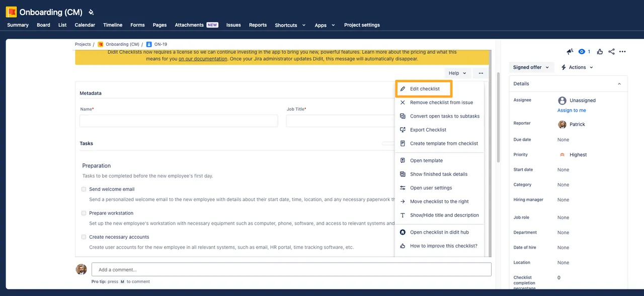Open the issue more actions ellipsis
Viewport: 644px width, 296px height.
(622, 52)
